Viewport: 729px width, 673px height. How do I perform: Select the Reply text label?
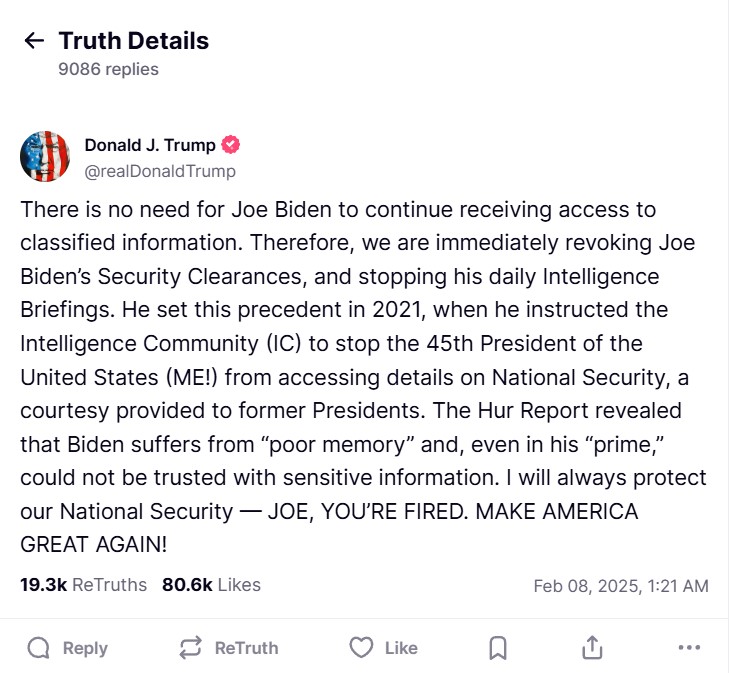pos(85,648)
